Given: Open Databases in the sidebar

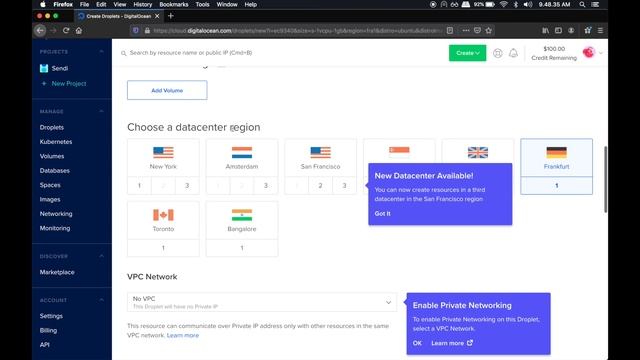Looking at the screenshot, I should coord(55,171).
